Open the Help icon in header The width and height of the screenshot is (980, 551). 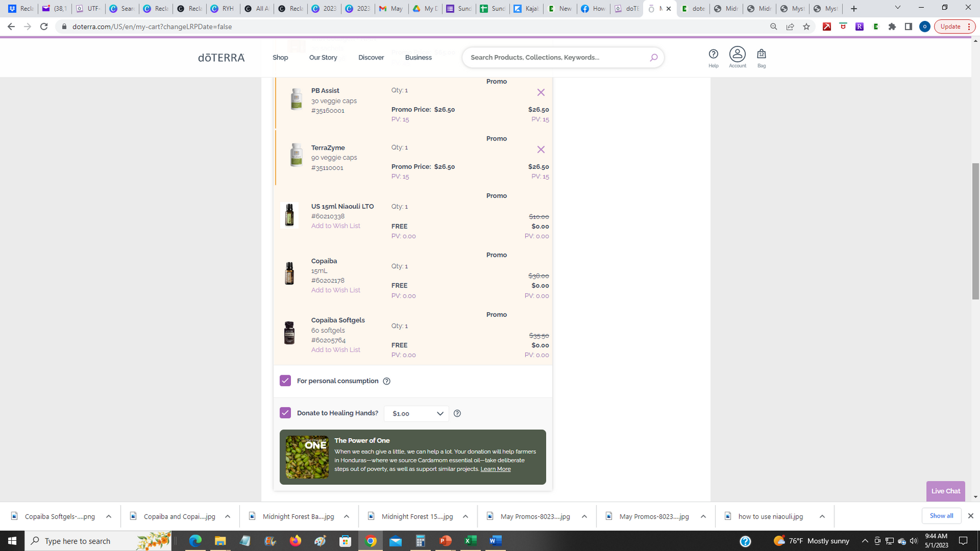coord(713,54)
